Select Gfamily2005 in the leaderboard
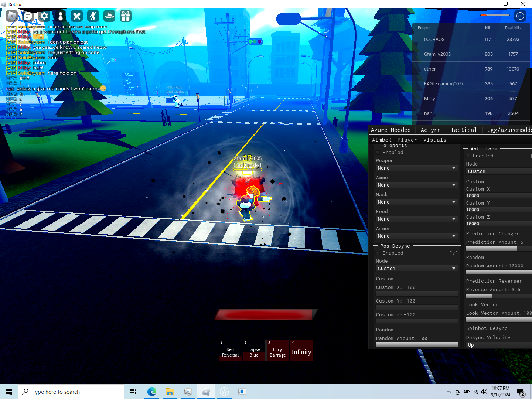Image resolution: width=532 pixels, height=399 pixels. tap(471, 54)
